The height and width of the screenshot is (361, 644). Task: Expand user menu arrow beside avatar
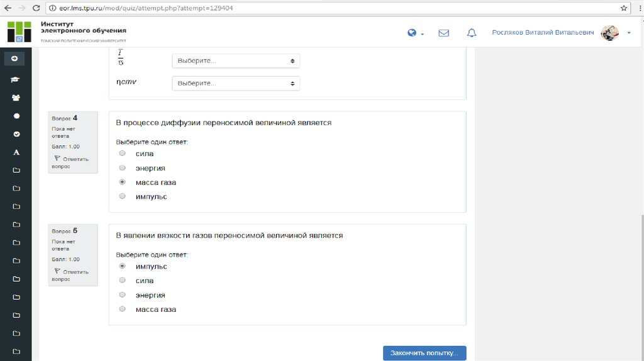pos(629,33)
